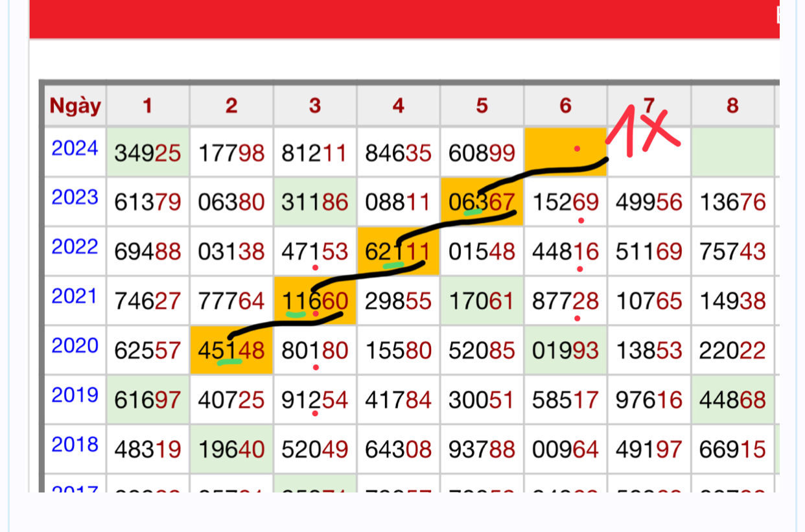Click the highlighted cell 62111
Viewport: 805px width, 532px height.
coord(398,251)
